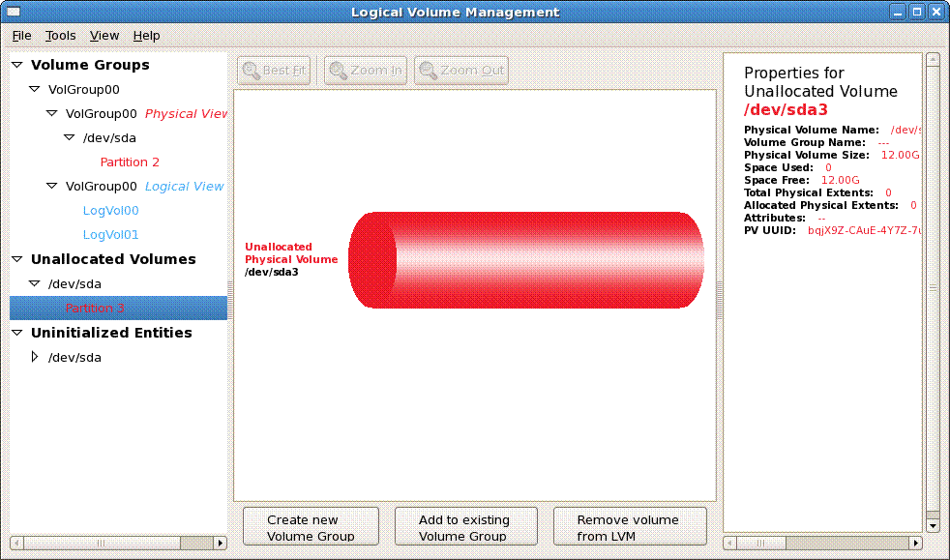
Task: Open the Tools menu
Action: click(x=60, y=36)
